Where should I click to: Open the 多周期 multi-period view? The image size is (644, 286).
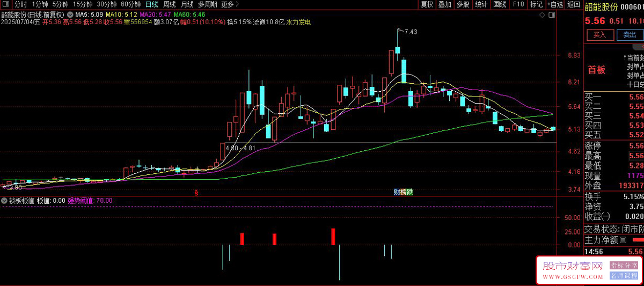(x=208, y=4)
